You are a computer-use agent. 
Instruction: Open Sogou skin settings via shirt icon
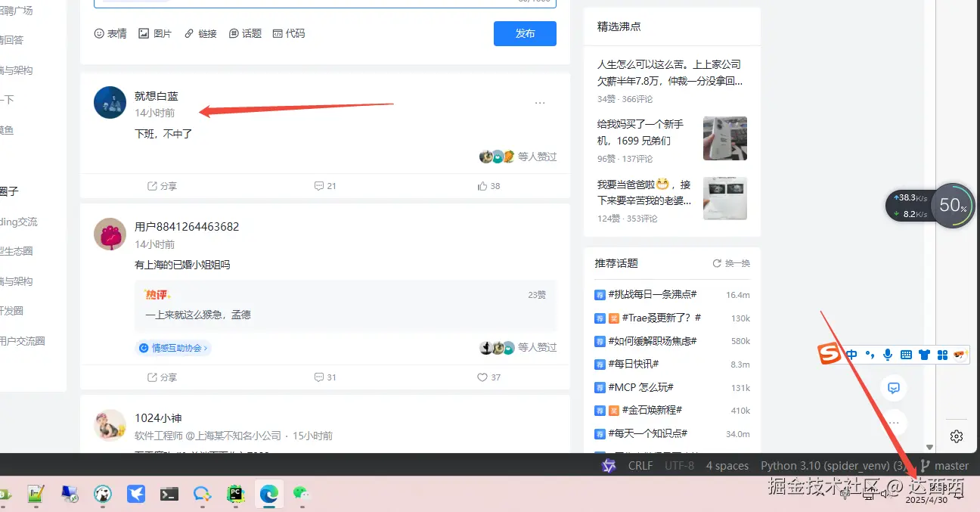tap(924, 354)
